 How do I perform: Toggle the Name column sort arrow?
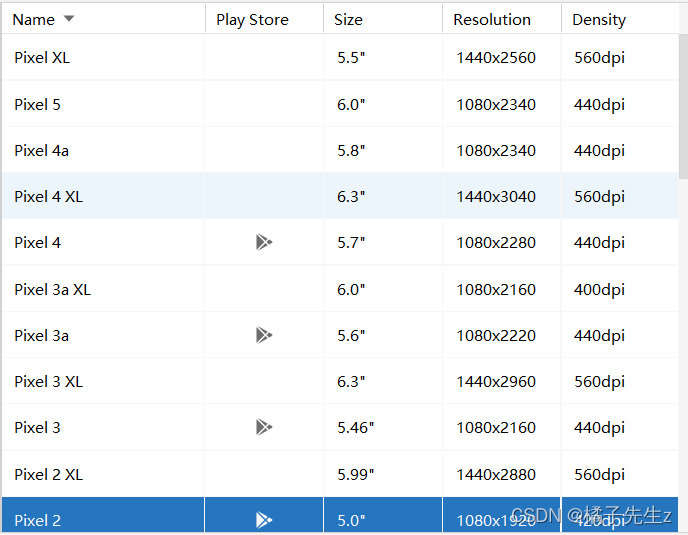pos(69,18)
